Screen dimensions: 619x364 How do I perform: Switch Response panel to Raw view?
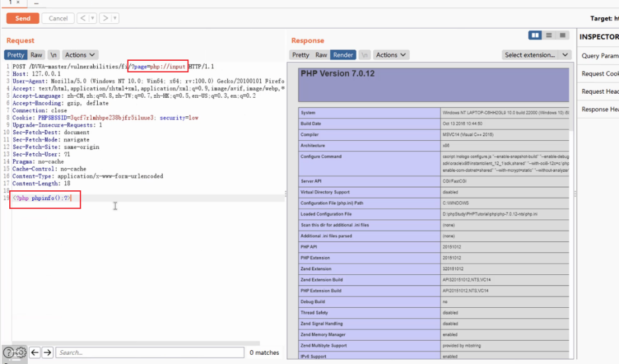321,55
